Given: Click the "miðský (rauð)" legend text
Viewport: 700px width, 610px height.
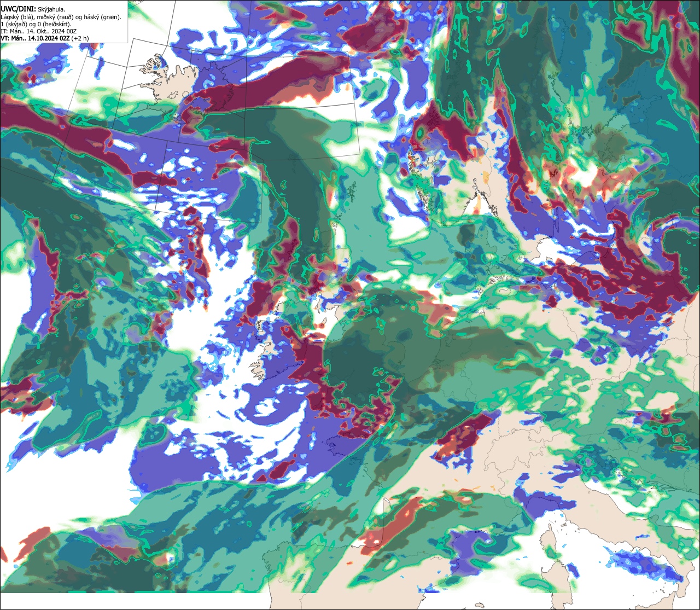Looking at the screenshot, I should click(55, 17).
